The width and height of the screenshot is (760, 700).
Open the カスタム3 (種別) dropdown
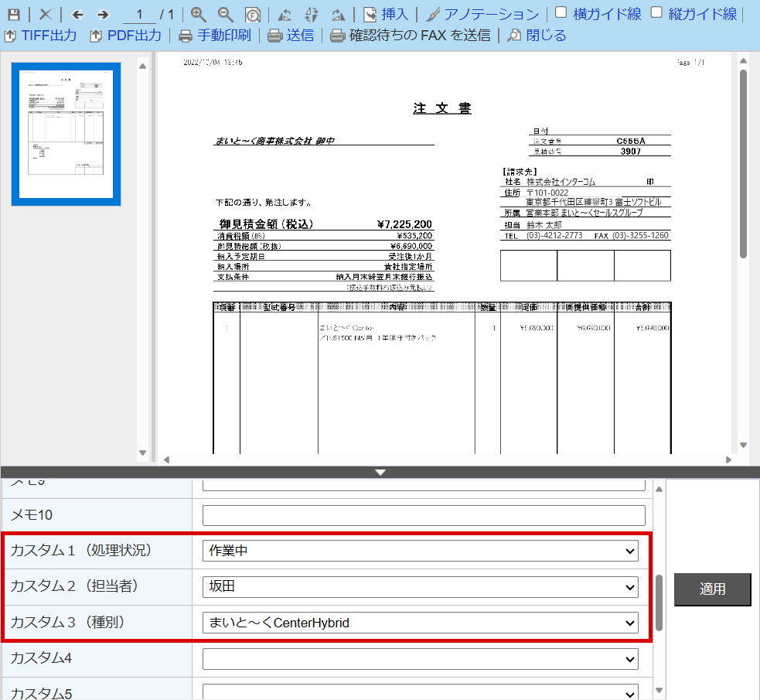421,622
